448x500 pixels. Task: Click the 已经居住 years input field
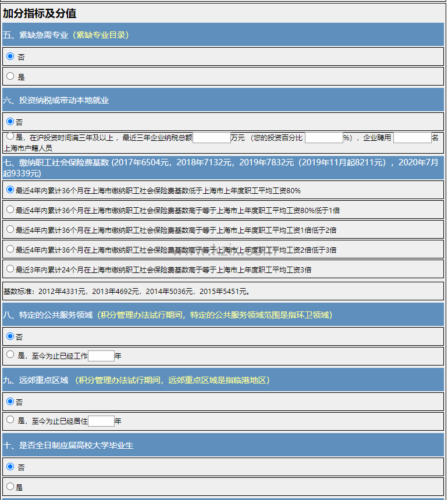(101, 421)
